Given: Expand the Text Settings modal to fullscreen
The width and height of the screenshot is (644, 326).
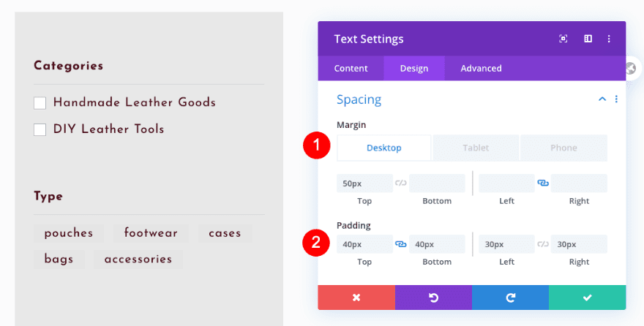Looking at the screenshot, I should [563, 39].
